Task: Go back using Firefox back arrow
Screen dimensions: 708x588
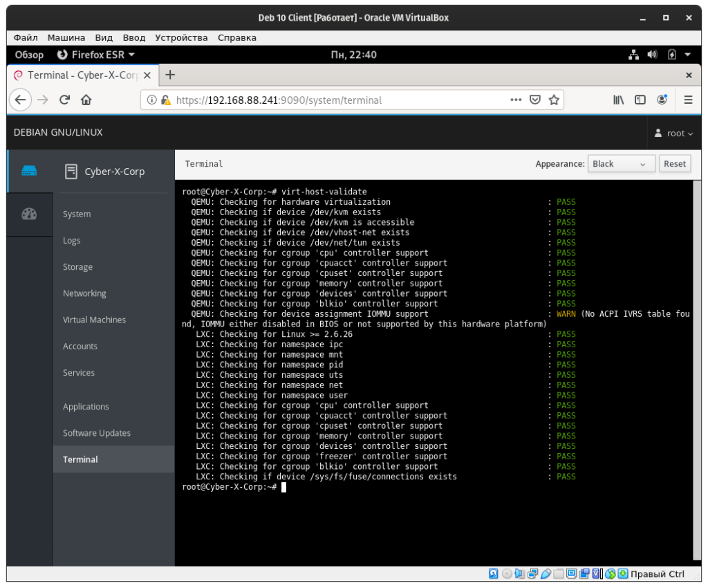Action: [x=20, y=100]
